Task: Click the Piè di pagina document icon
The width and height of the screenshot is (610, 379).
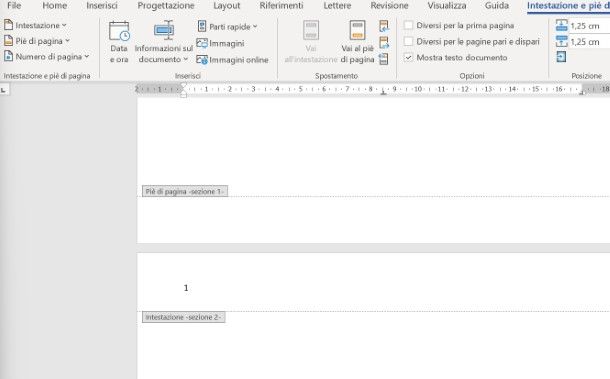Action: pos(8,41)
